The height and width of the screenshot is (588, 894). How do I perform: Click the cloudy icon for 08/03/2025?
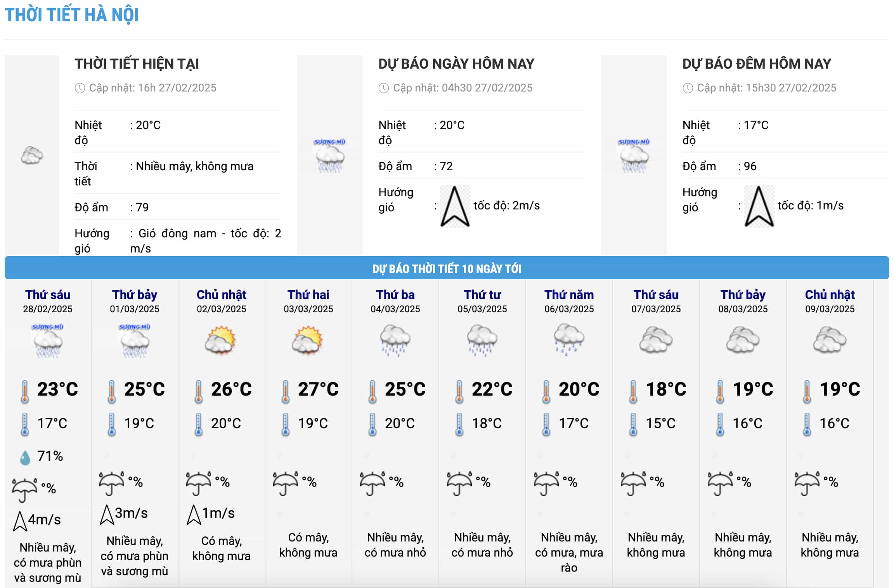[743, 340]
